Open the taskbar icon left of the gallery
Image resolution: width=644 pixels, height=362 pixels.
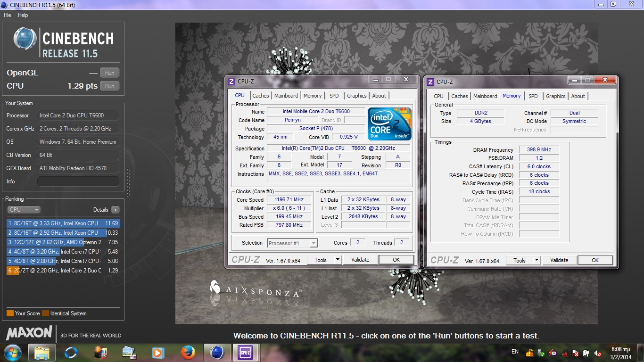point(100,353)
